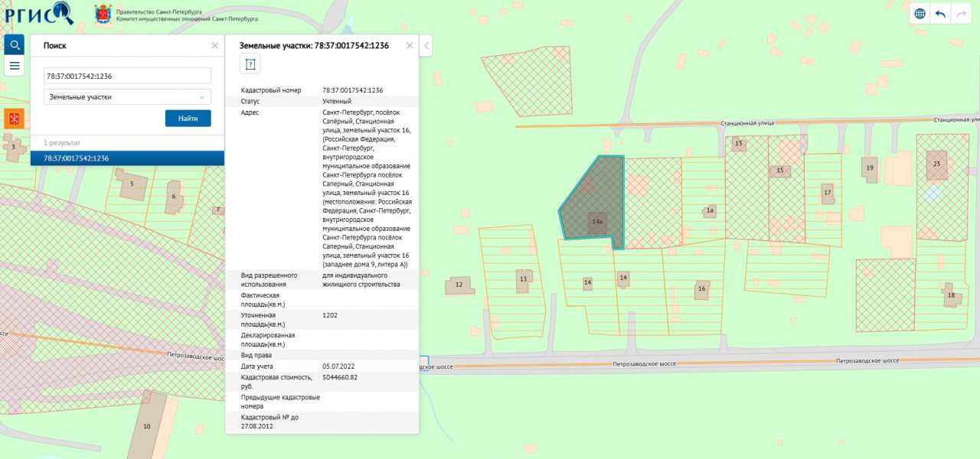Open the hamburger layers menu
980x459 pixels.
(15, 66)
